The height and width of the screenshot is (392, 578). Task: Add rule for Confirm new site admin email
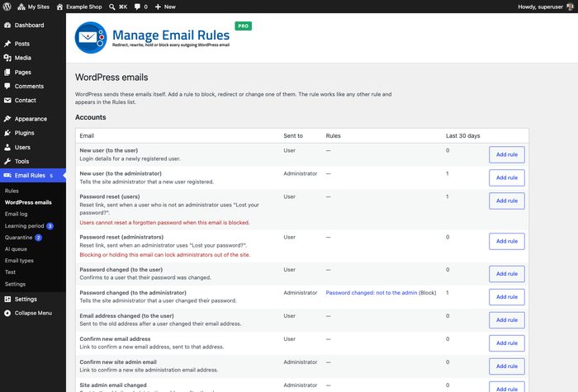pyautogui.click(x=507, y=366)
